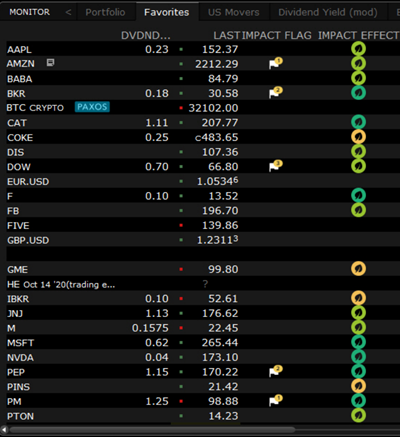This screenshot has width=400, height=437.
Task: Click the DOW impact effect leaf icon
Action: point(358,166)
